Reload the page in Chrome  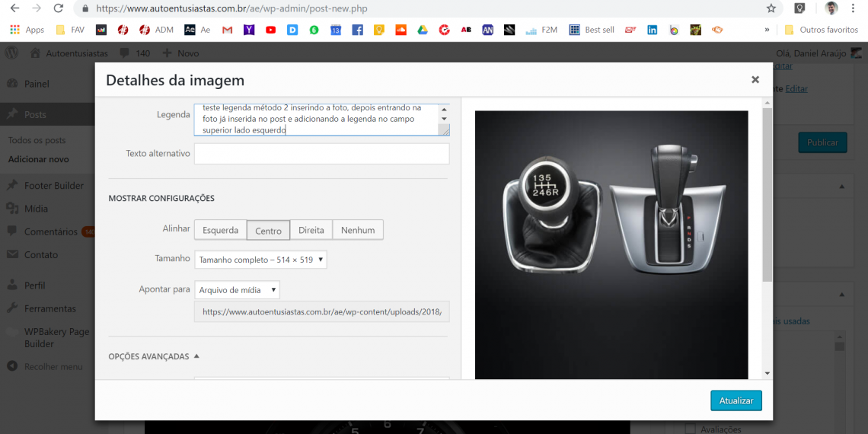pyautogui.click(x=59, y=8)
